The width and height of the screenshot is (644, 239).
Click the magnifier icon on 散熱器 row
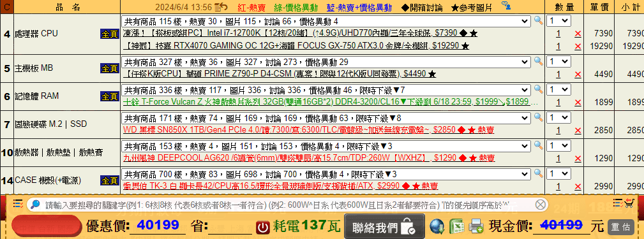pyautogui.click(x=538, y=145)
